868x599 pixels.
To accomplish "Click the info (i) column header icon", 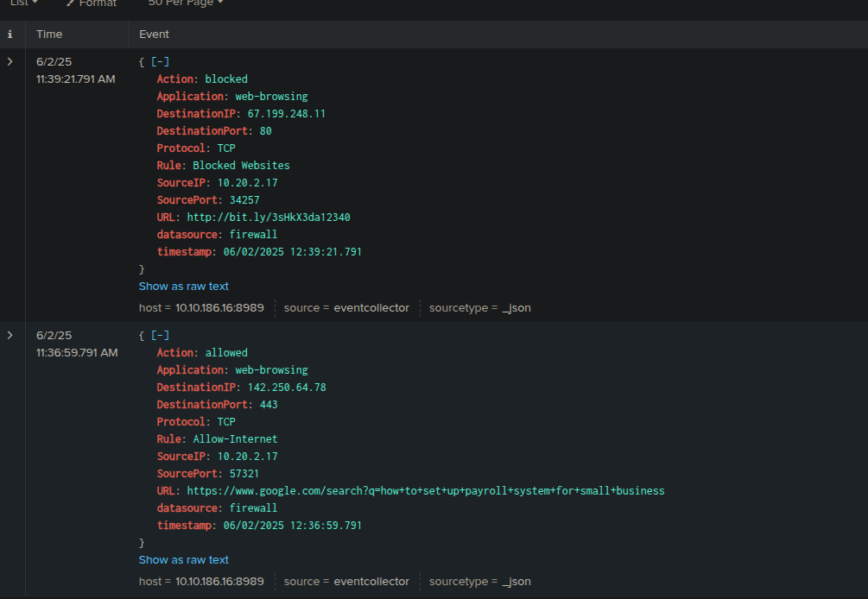I will click(x=10, y=35).
